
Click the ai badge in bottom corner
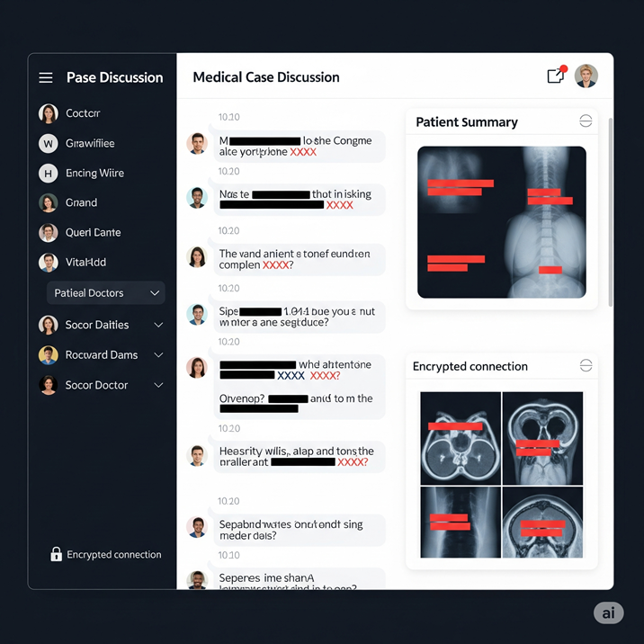608,613
